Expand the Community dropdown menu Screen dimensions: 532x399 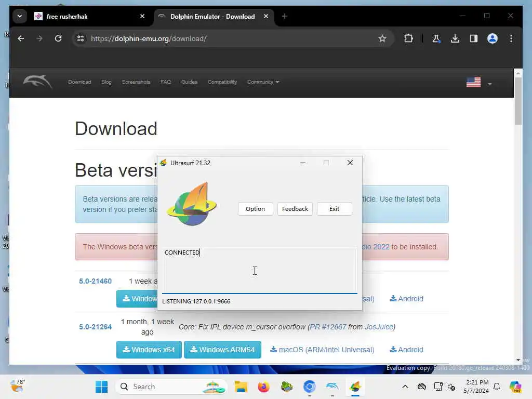(x=263, y=82)
